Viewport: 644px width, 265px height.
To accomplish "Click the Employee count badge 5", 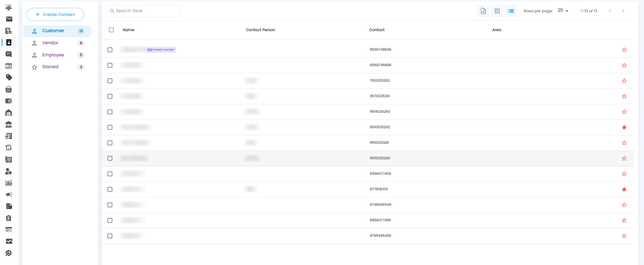I will 81,55.
